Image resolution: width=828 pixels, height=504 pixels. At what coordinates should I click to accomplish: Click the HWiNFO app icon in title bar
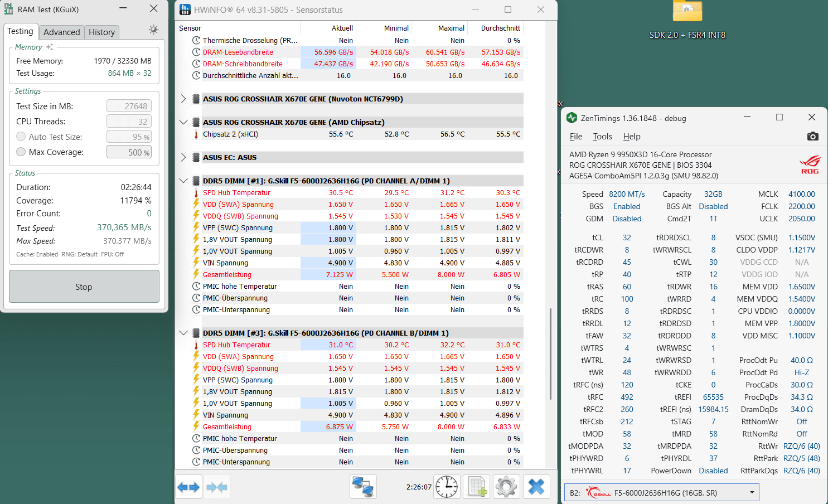(185, 9)
